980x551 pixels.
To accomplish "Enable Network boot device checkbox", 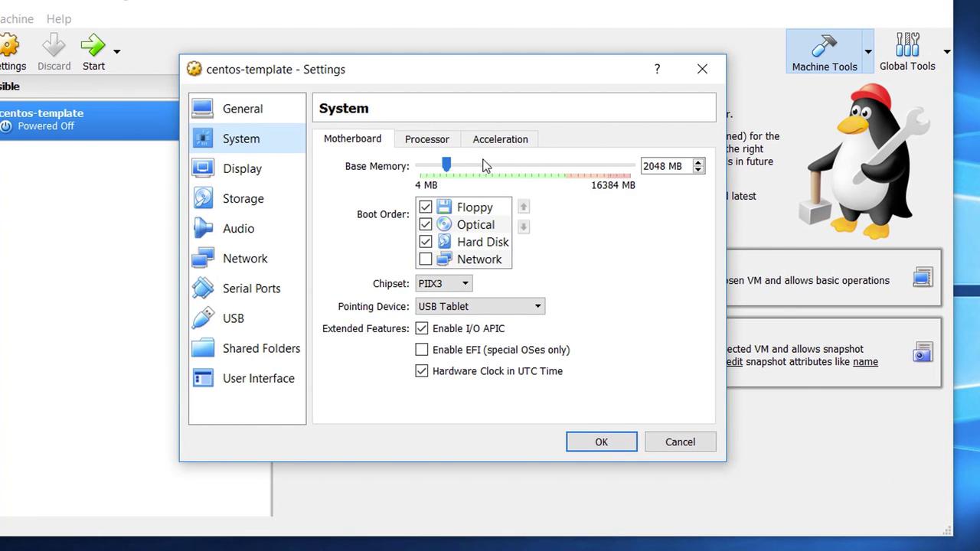I will click(x=426, y=259).
